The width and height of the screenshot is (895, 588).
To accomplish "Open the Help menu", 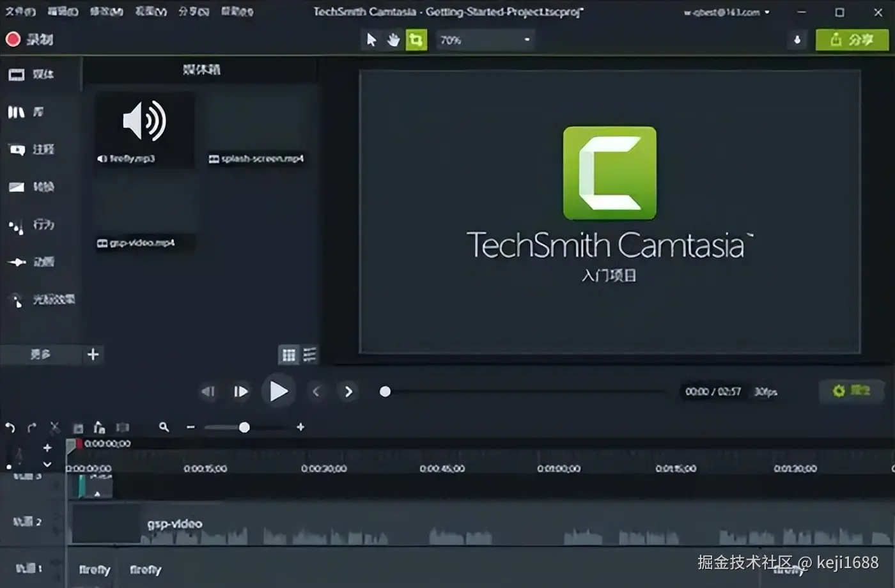I will click(237, 12).
